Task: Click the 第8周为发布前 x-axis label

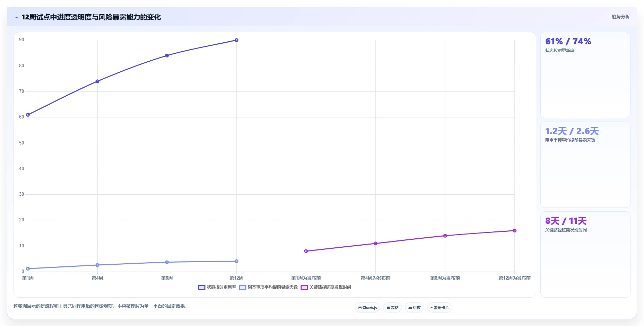Action: click(445, 278)
